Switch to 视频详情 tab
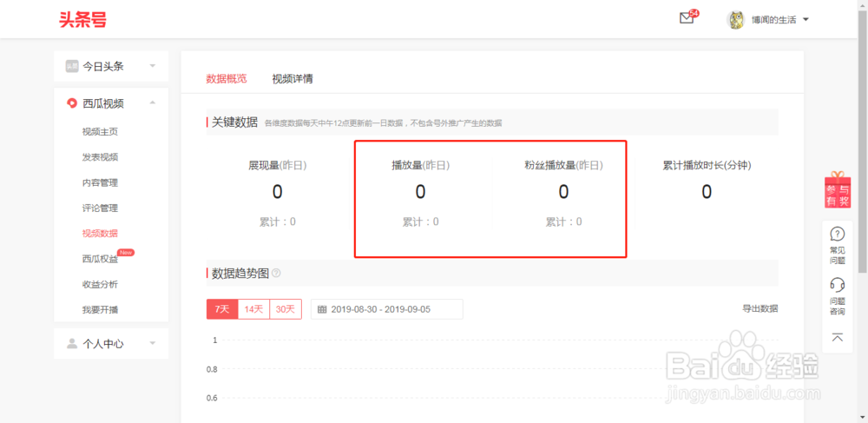The width and height of the screenshot is (868, 423). point(293,79)
